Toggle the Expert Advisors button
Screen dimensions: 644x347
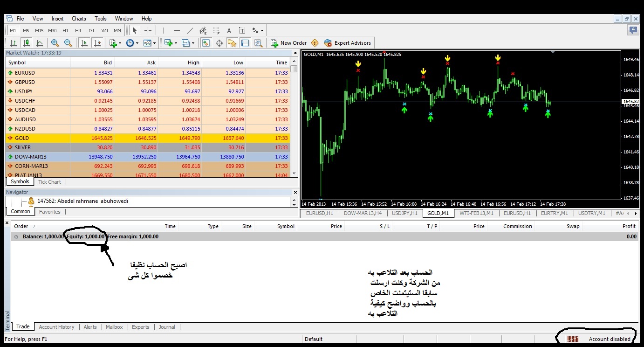pyautogui.click(x=348, y=43)
